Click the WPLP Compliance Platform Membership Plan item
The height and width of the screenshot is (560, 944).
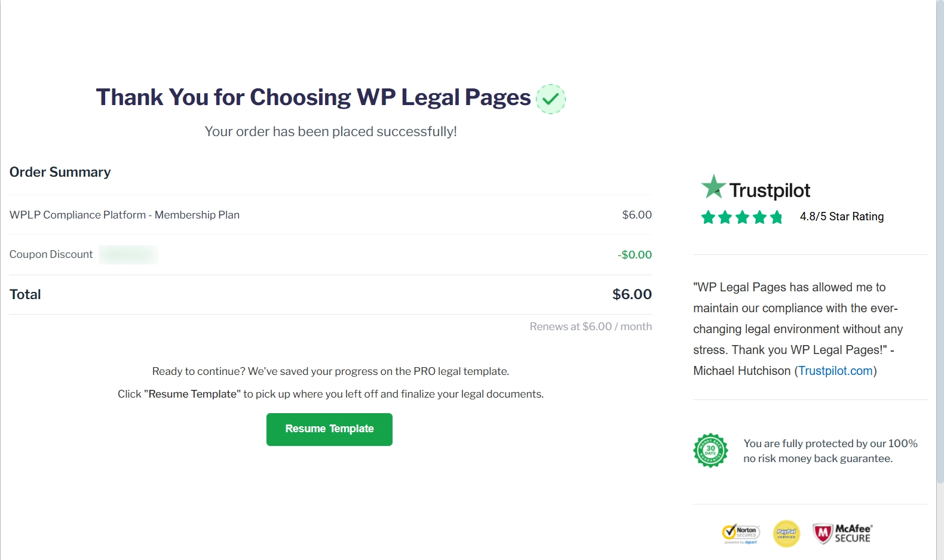124,215
